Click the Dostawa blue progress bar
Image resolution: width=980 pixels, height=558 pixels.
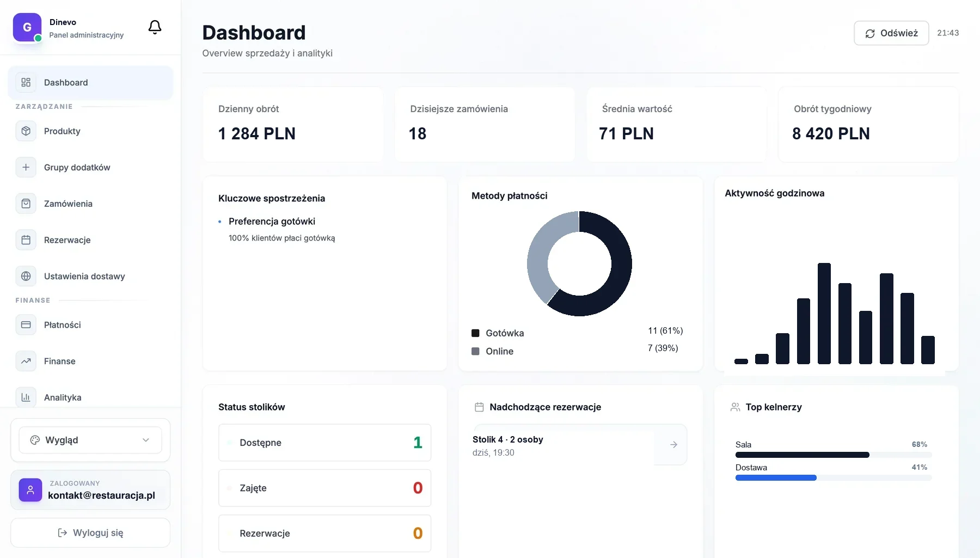(x=776, y=478)
